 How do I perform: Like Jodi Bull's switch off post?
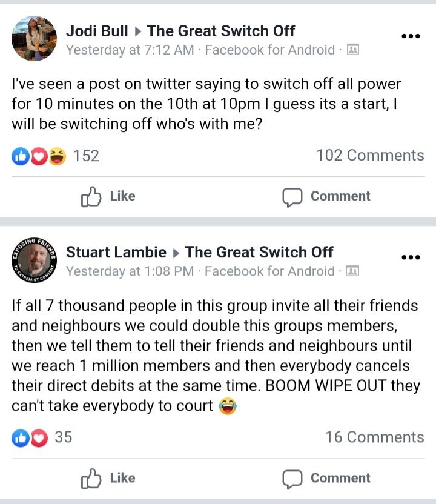[108, 196]
